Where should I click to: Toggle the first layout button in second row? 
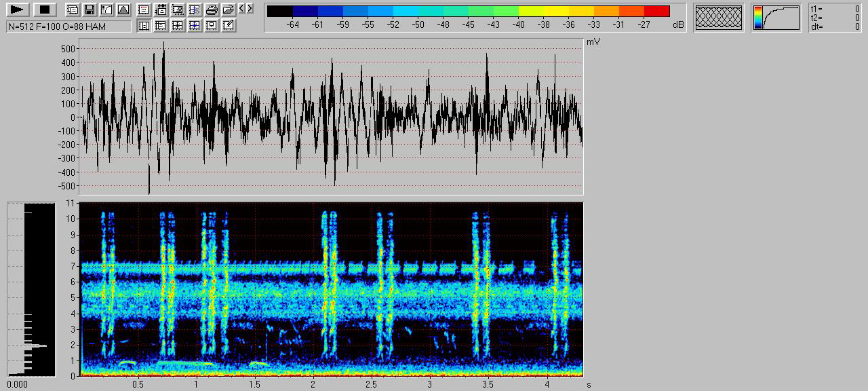pos(144,26)
